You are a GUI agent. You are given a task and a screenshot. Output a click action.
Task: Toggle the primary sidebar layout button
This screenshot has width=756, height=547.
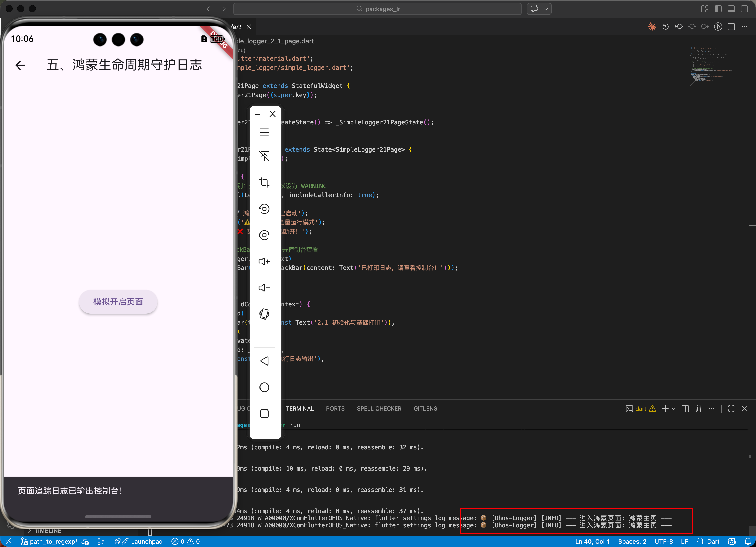point(718,9)
